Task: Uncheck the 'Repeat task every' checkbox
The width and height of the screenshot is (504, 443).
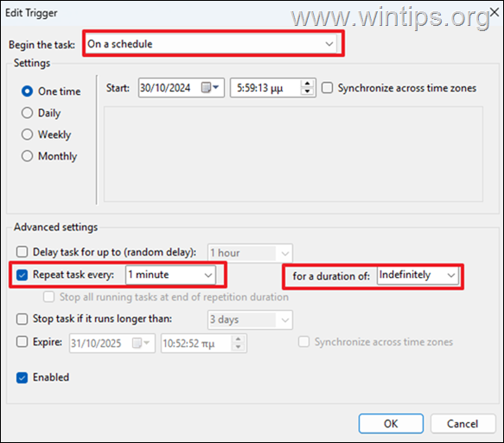Action: (22, 275)
